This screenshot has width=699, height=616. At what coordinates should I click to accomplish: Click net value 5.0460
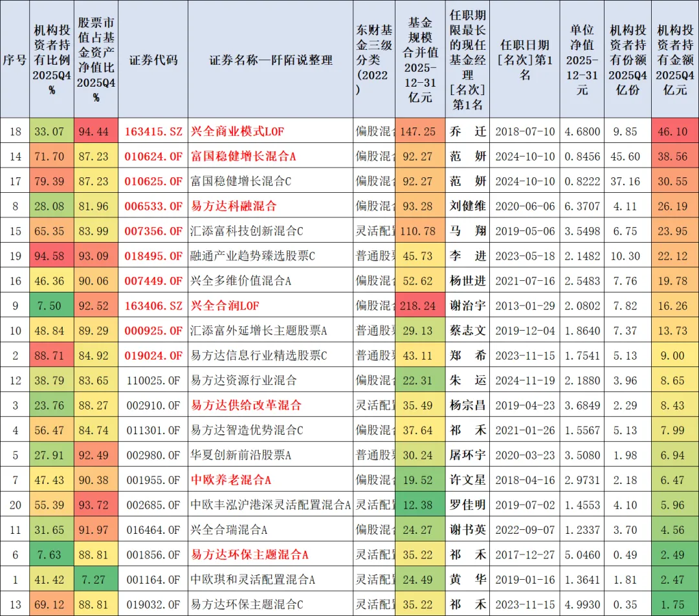582,555
